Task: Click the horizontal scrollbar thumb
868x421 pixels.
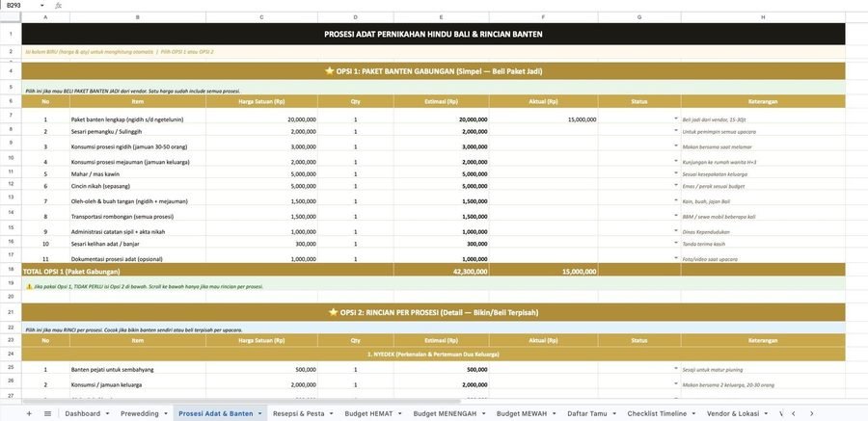Action: (242, 401)
